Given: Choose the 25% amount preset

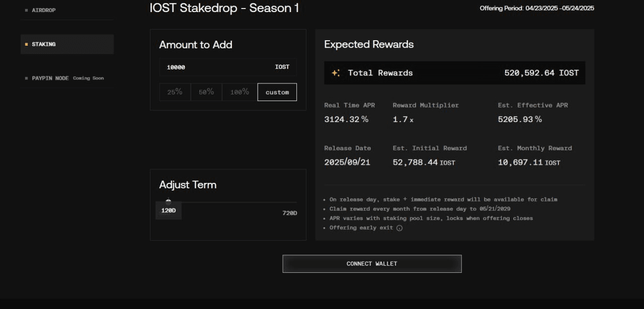Looking at the screenshot, I should coord(175,92).
